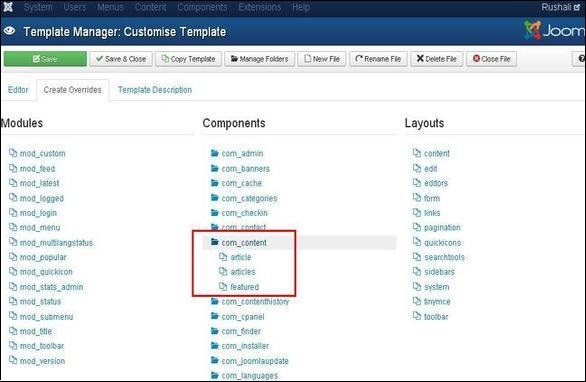Click the copy icon beside mod_custom
The width and height of the screenshot is (586, 382).
click(x=13, y=153)
